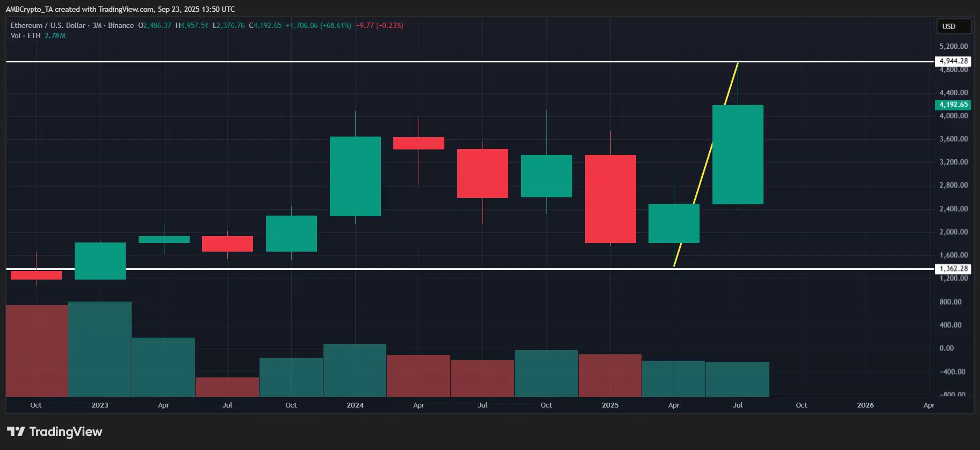The height and width of the screenshot is (450, 980).
Task: Click the 2,000.00 price axis tick
Action: pyautogui.click(x=954, y=232)
